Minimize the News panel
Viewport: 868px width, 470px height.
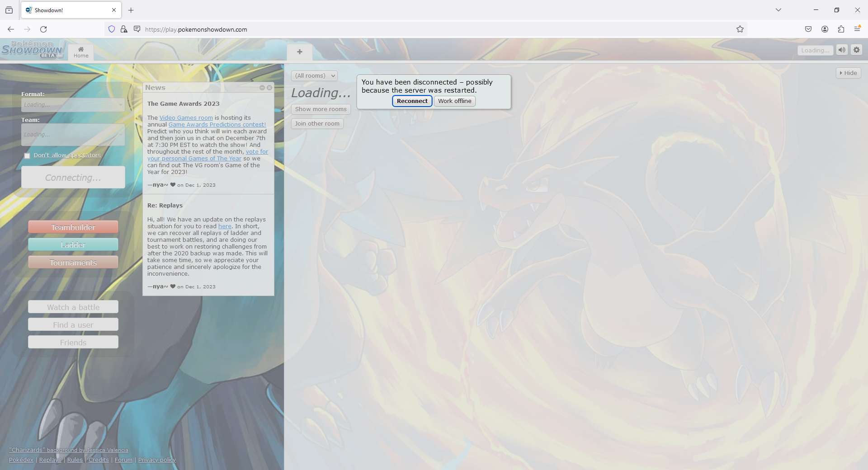click(262, 88)
